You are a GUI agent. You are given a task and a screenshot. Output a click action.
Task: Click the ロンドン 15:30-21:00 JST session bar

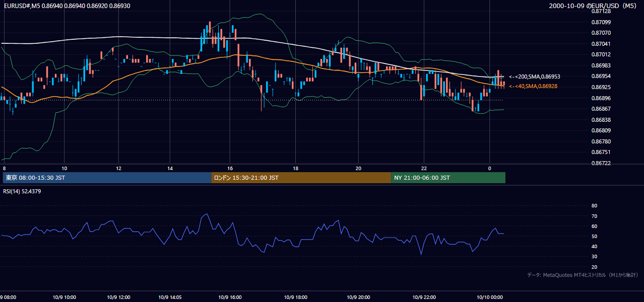[x=301, y=178]
